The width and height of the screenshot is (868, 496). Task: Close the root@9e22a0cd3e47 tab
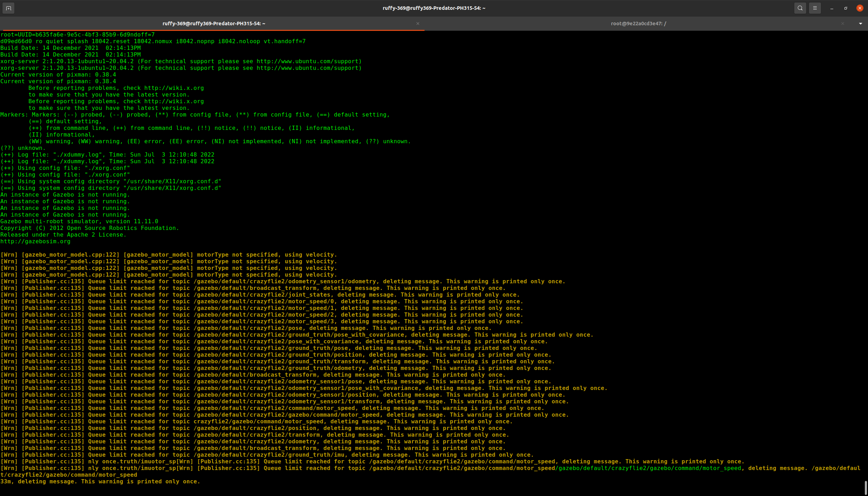(842, 24)
